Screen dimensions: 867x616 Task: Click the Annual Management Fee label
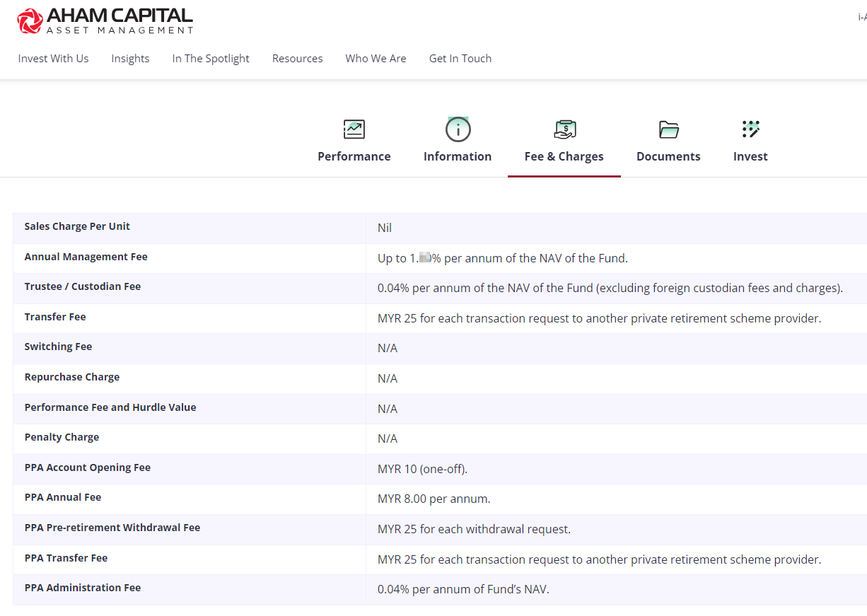tap(86, 257)
